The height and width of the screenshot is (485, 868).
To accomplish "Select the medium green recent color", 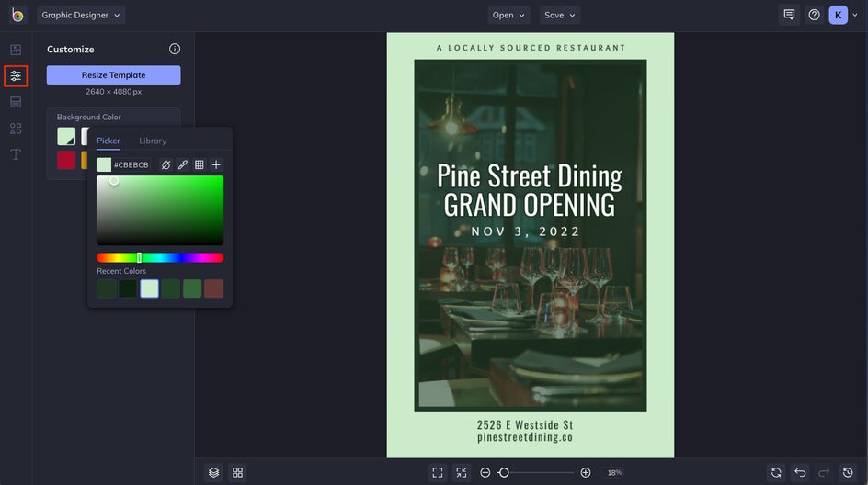I will [x=192, y=288].
